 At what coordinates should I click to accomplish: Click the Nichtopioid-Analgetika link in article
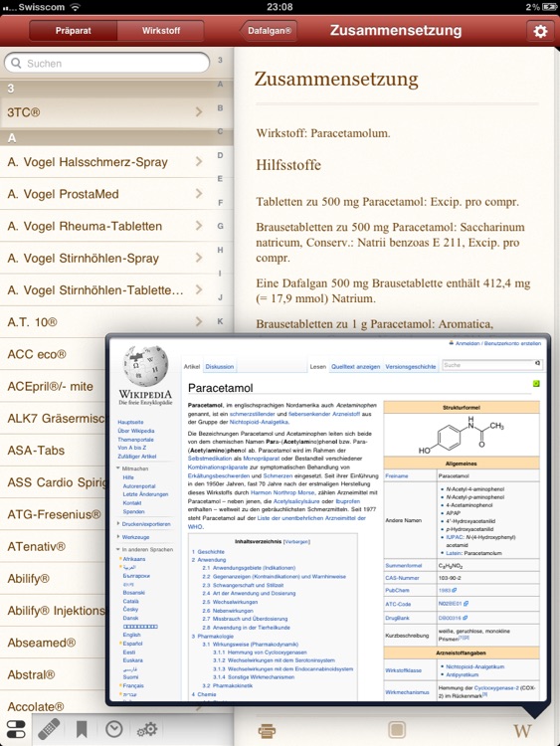pyautogui.click(x=259, y=422)
